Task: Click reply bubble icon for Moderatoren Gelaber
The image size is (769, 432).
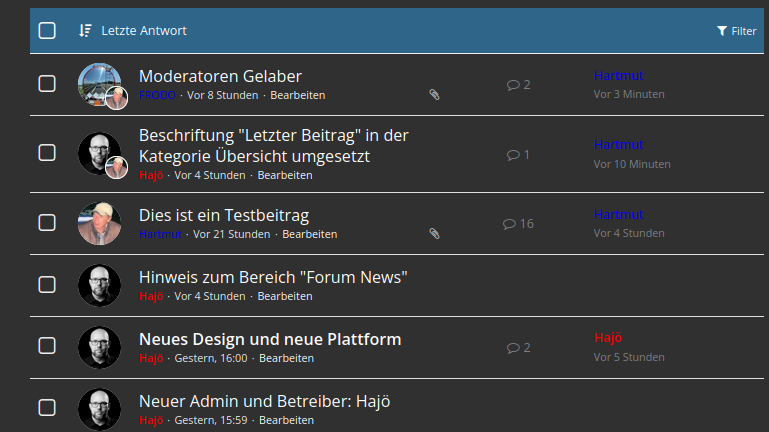Action: coord(513,85)
